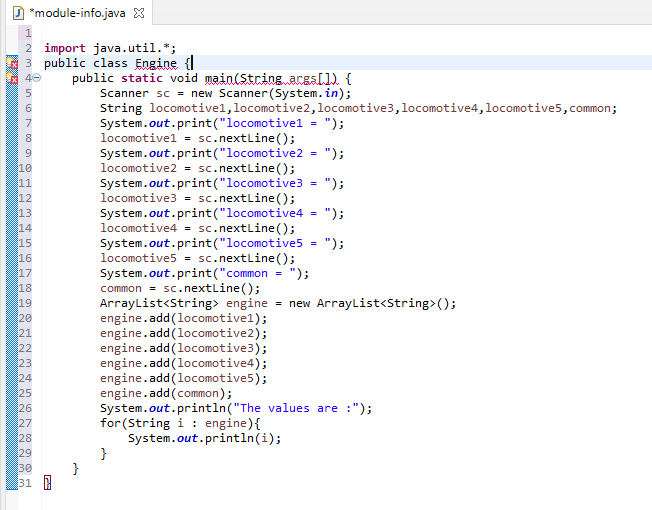
Task: Click locomotive1 = sc.nextLine() on line 8
Action: pos(198,138)
